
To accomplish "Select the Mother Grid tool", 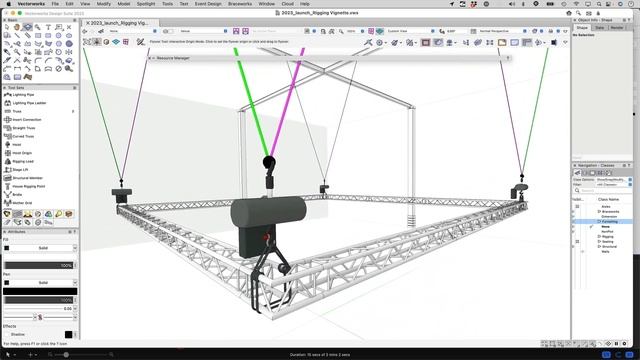I will coord(22,203).
